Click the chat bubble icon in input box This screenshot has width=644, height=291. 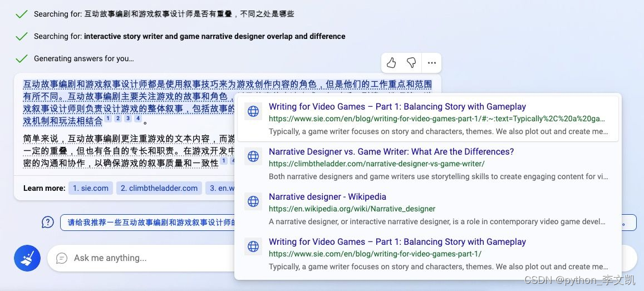[x=62, y=258]
